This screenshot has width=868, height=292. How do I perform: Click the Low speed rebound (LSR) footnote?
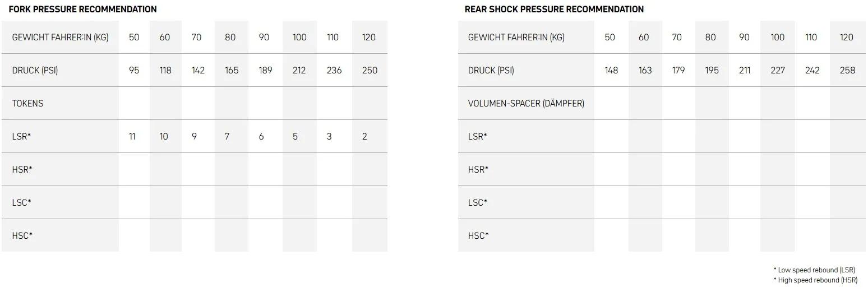point(814,270)
